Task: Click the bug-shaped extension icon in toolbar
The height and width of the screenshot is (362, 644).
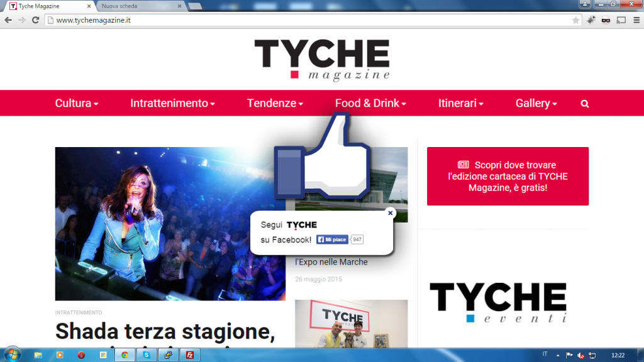Action: click(591, 20)
